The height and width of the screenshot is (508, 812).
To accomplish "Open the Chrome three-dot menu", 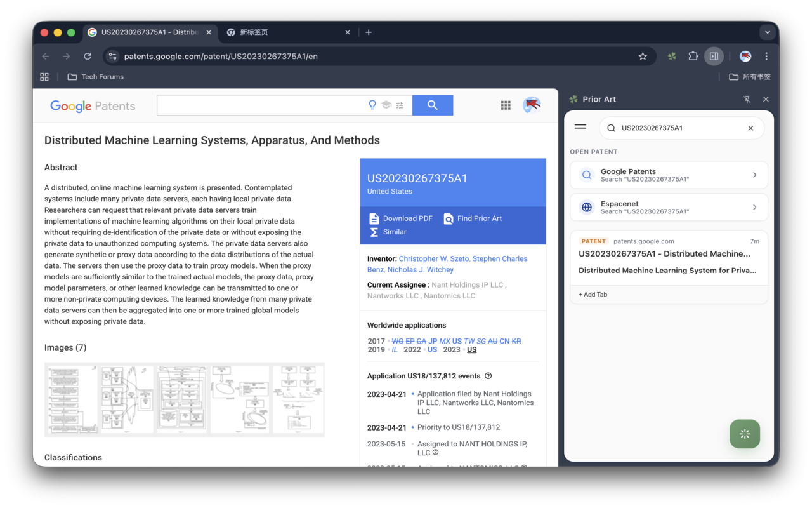I will [x=766, y=57].
